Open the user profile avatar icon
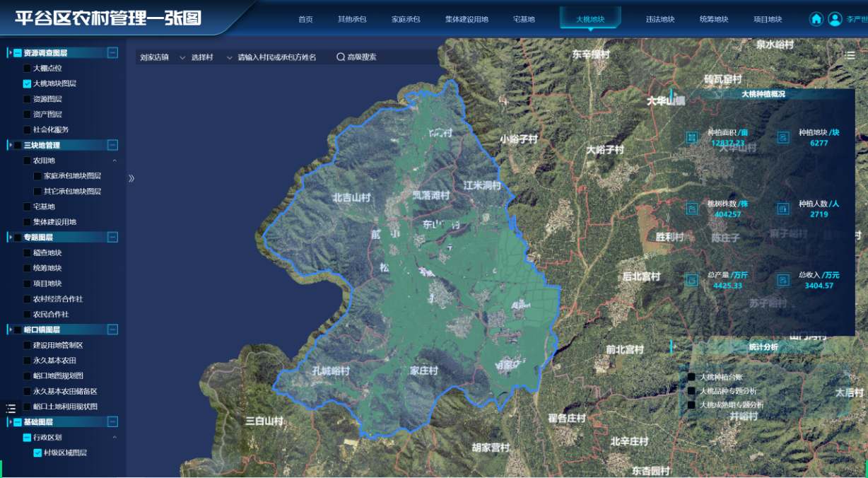This screenshot has width=868, height=478. (835, 19)
